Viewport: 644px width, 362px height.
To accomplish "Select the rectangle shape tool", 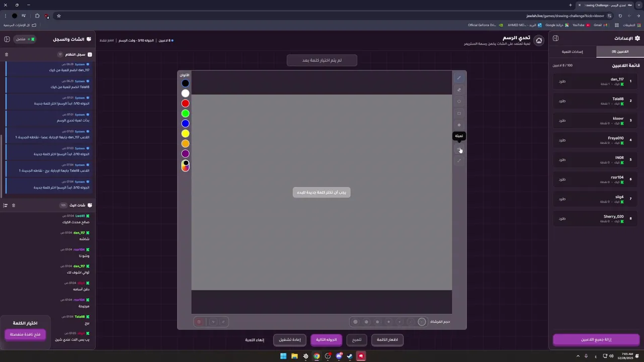I will pyautogui.click(x=459, y=114).
